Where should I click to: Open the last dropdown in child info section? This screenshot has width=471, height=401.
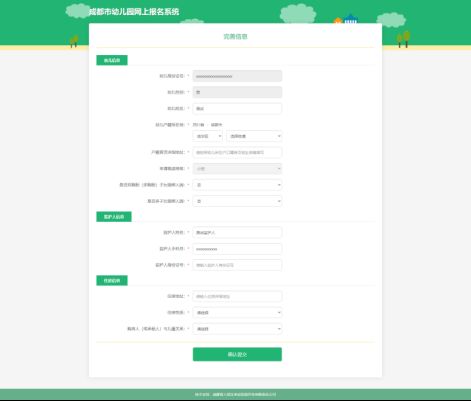tap(237, 201)
